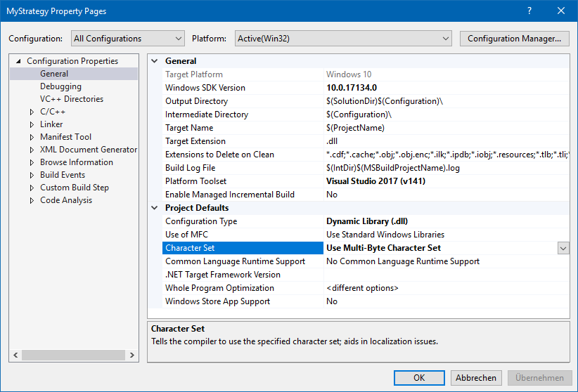Collapse the Project Defaults section

pos(155,208)
